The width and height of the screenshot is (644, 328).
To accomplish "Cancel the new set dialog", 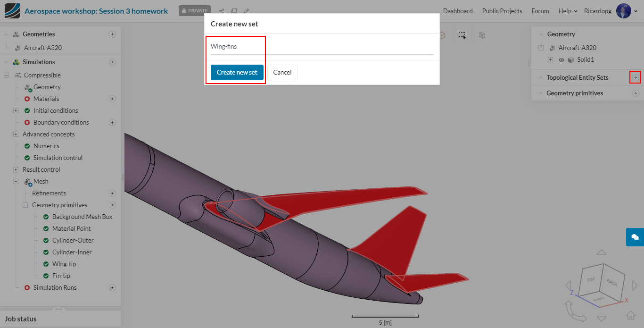I will click(282, 72).
